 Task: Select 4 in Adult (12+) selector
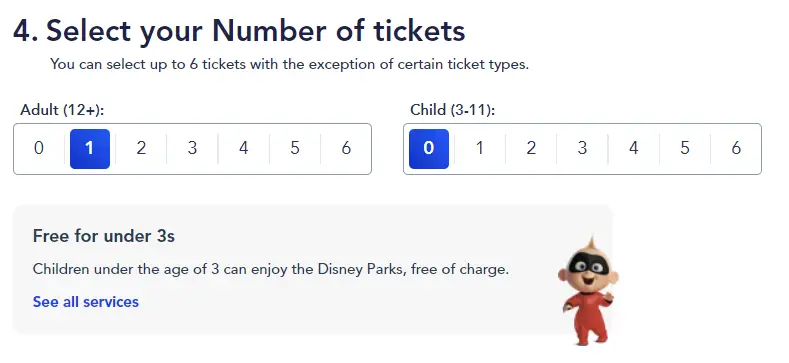pos(244,149)
